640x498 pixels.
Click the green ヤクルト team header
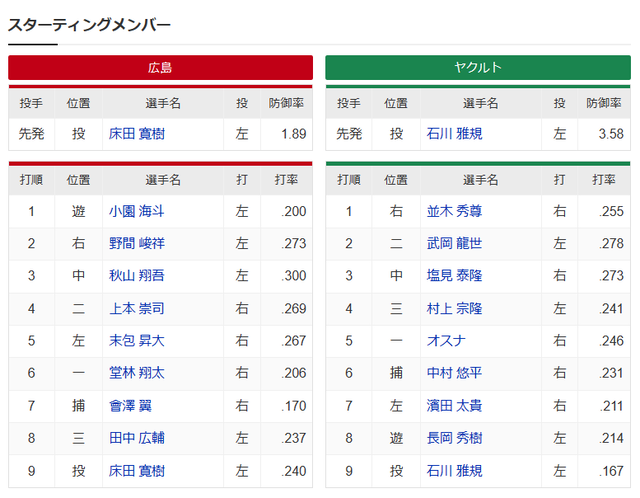[478, 67]
